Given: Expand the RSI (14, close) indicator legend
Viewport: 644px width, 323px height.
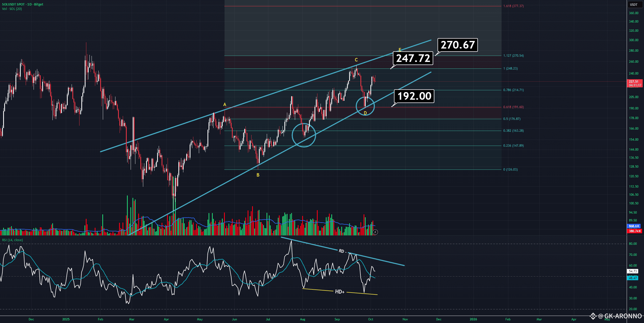Looking at the screenshot, I should 13,240.
